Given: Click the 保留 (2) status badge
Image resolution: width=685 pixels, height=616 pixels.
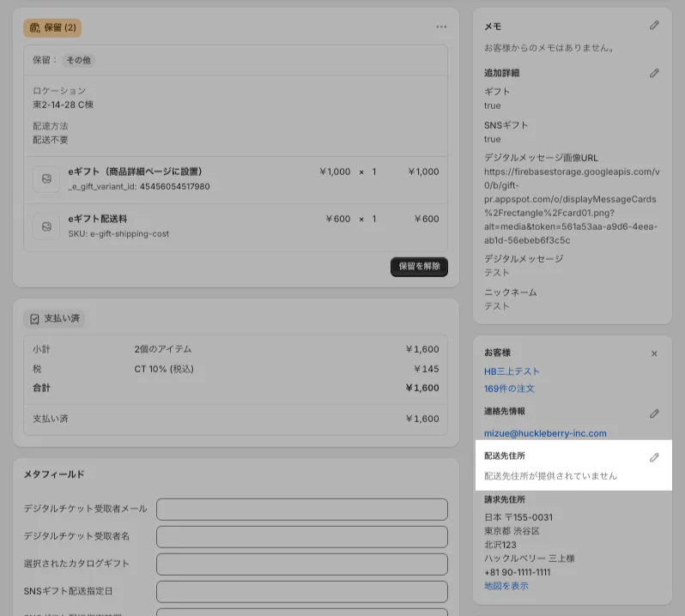Looking at the screenshot, I should click(52, 27).
